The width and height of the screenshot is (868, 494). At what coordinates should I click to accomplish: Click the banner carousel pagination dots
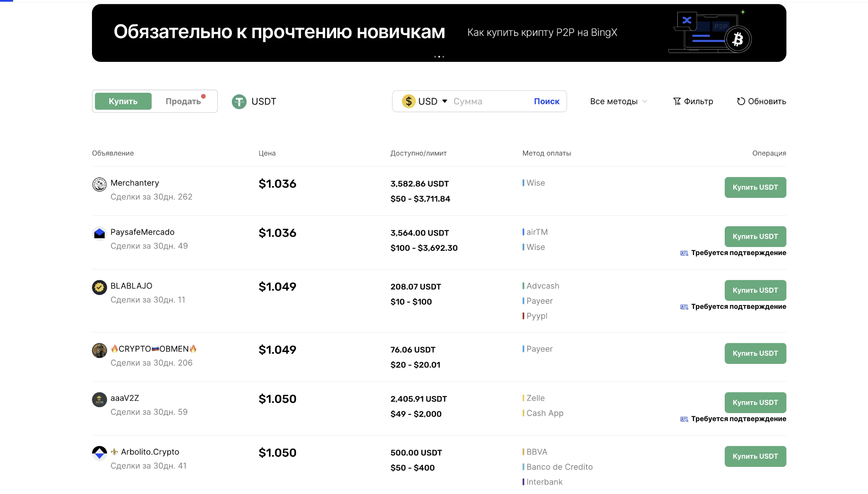tap(439, 57)
